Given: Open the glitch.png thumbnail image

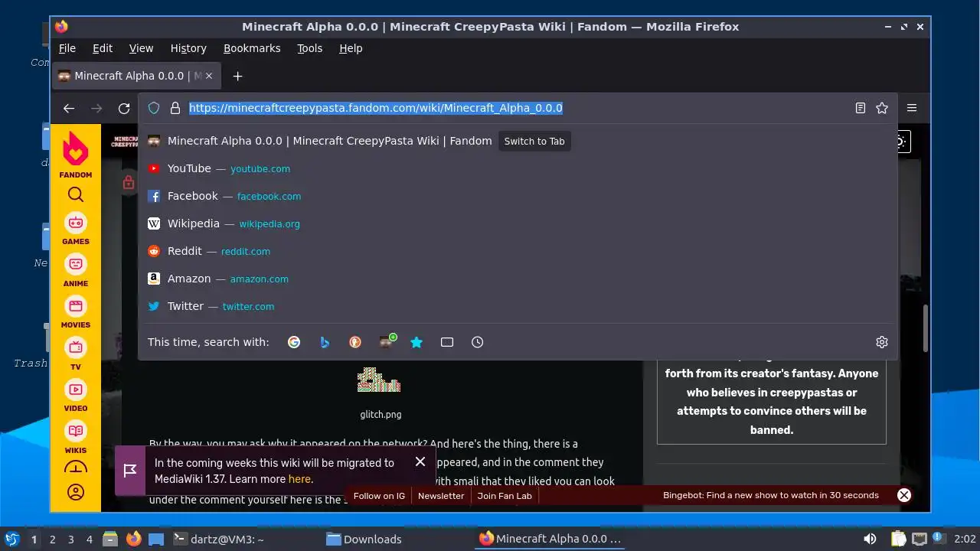Looking at the screenshot, I should click(x=379, y=380).
